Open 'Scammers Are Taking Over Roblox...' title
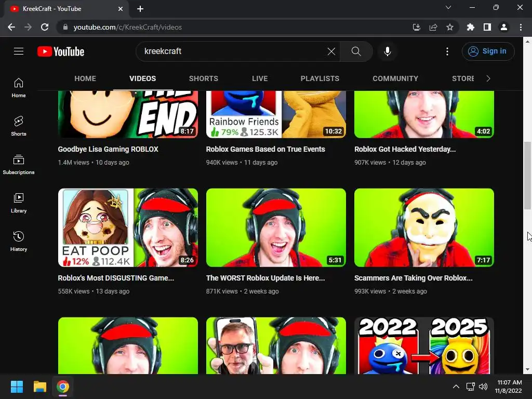The width and height of the screenshot is (532, 399). click(413, 278)
